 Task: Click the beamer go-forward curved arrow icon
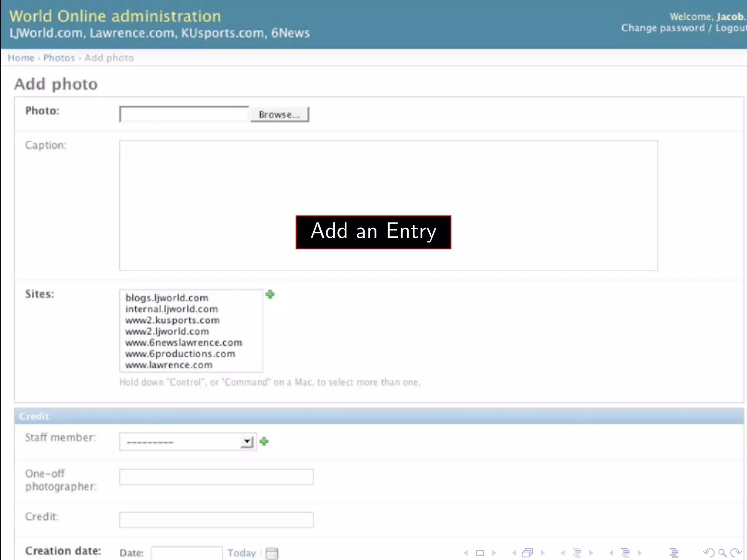[736, 553]
